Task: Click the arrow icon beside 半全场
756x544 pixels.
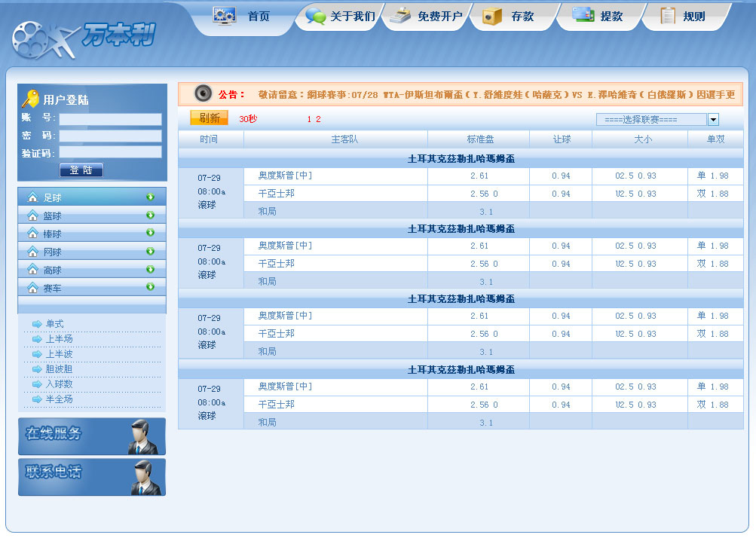Action: coord(37,399)
